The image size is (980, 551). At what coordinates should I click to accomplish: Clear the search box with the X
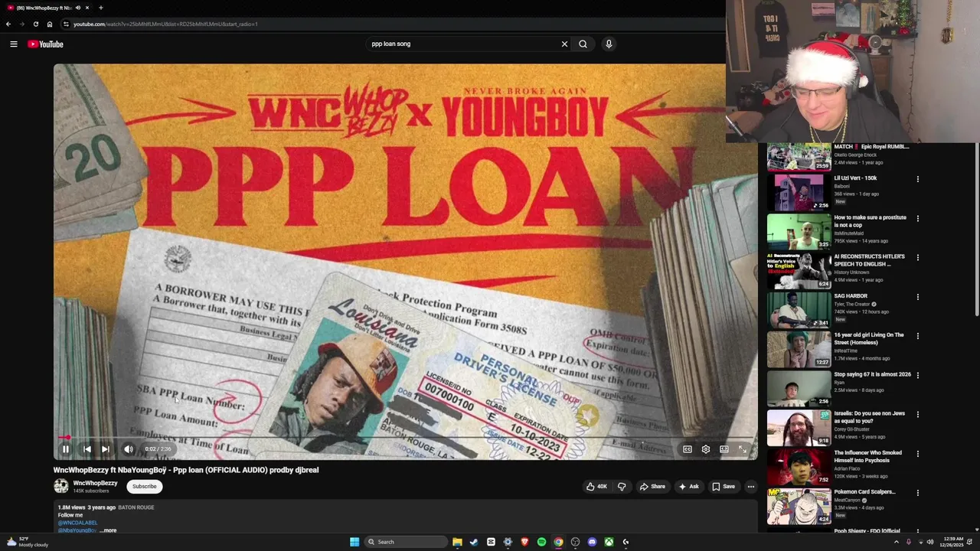pos(564,44)
